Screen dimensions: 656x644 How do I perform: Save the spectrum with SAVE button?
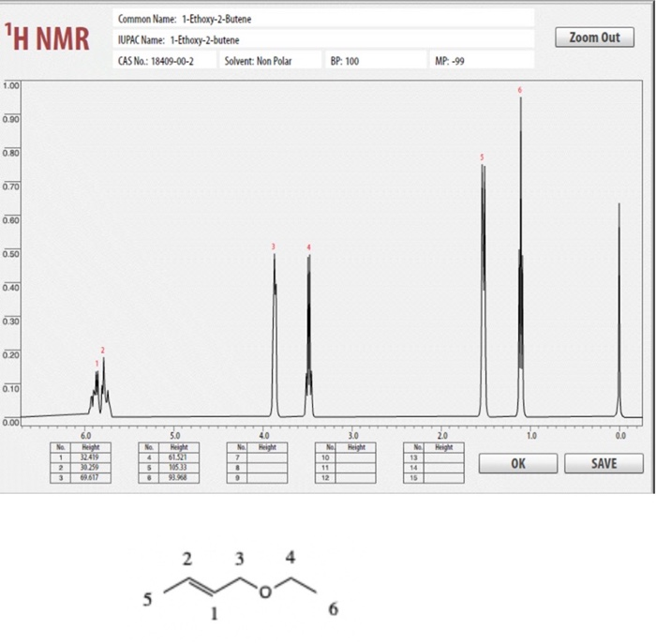click(604, 464)
